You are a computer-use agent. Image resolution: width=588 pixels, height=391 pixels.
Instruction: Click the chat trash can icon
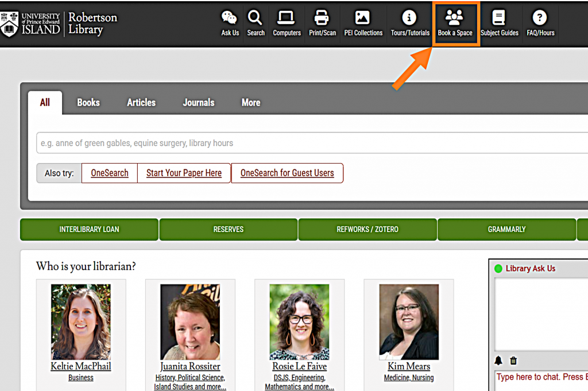click(x=513, y=361)
